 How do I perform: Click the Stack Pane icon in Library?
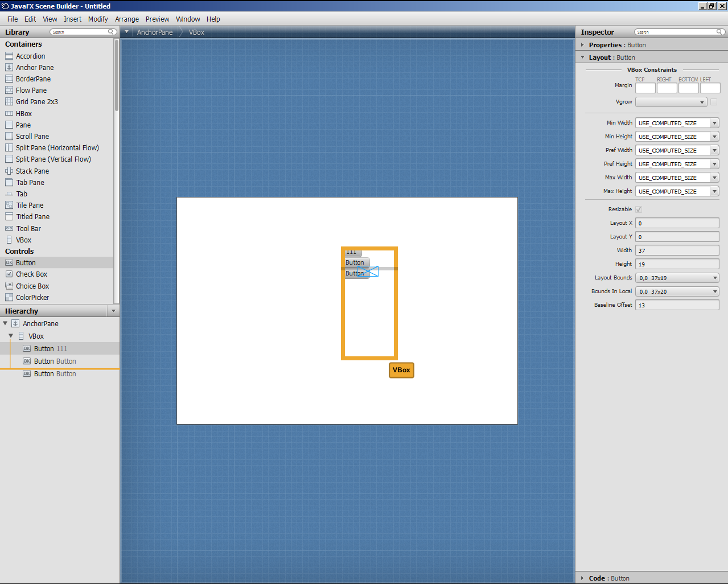click(x=9, y=171)
